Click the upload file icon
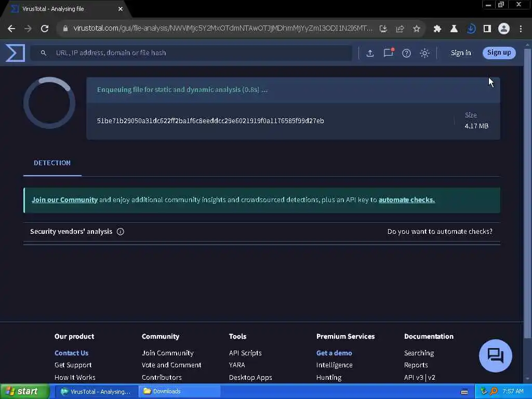 (370, 53)
